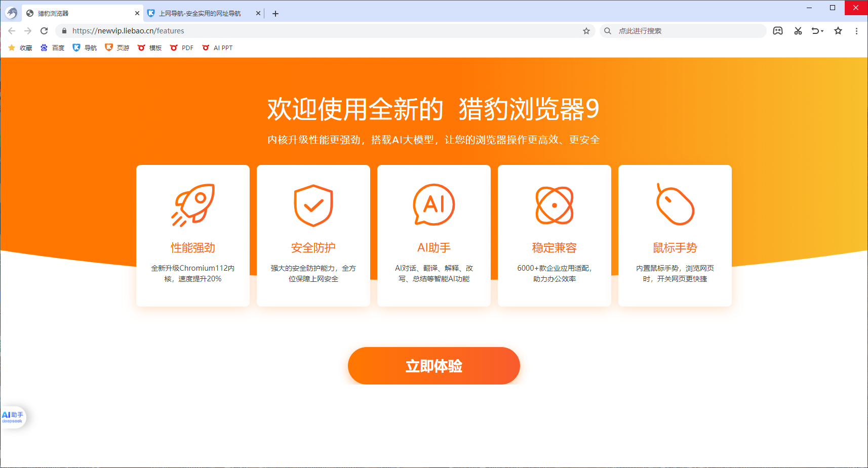Bookmark this page via the address bar star
Viewport: 868px width, 468px height.
pos(586,31)
